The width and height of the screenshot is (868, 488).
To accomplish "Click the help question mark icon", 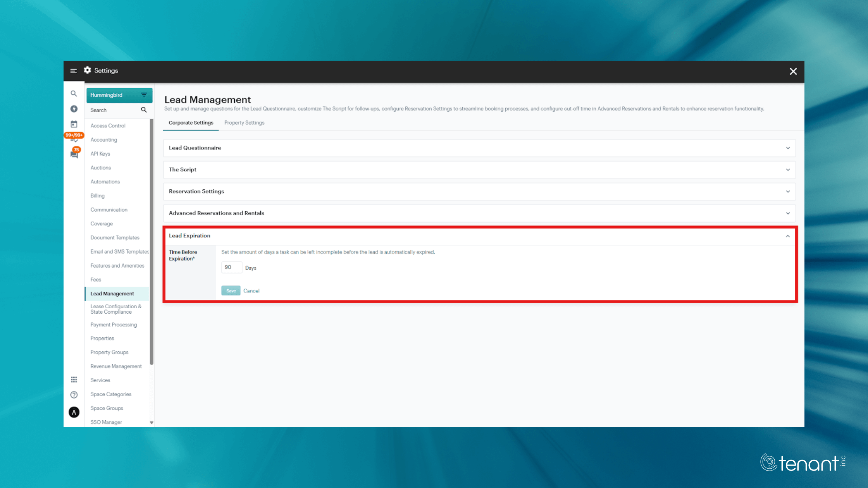I will [x=74, y=395].
